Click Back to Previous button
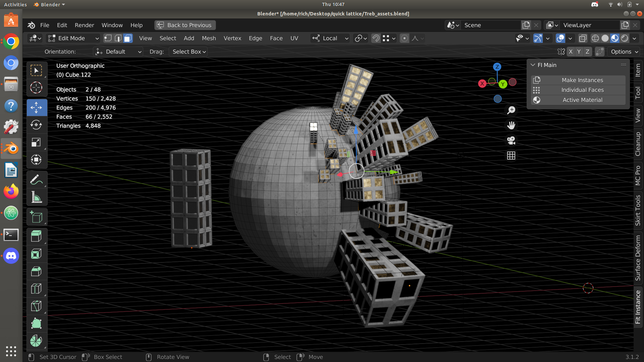Screen dimensions: 644x362 [185, 25]
